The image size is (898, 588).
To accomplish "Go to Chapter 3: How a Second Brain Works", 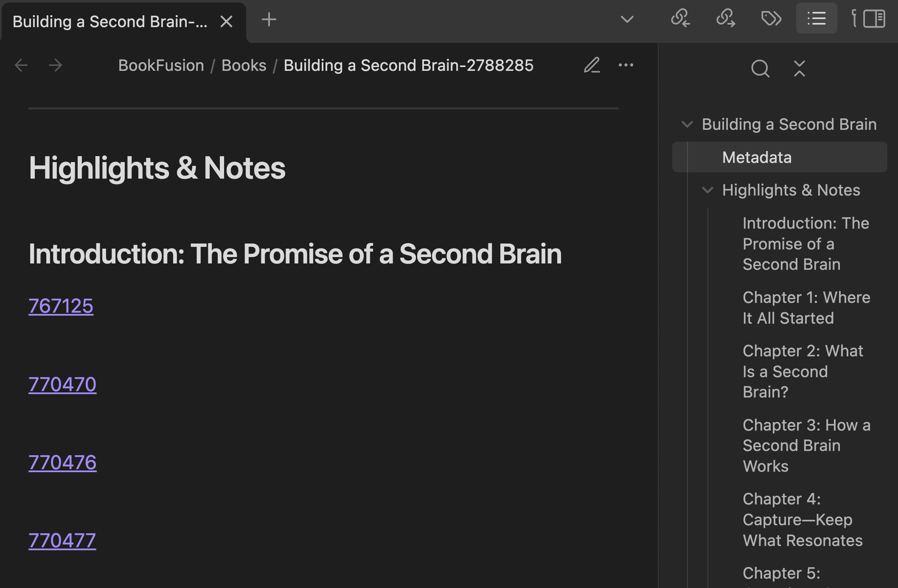I will pos(806,445).
